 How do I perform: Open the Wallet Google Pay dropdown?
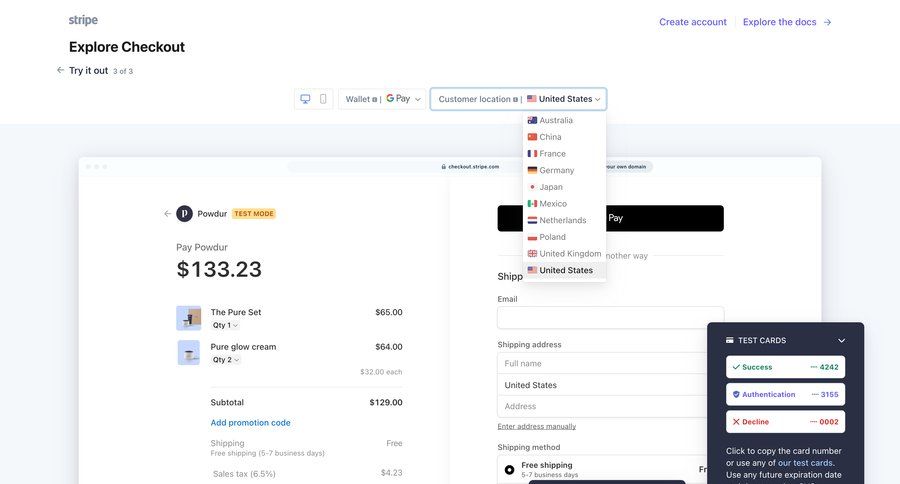[x=382, y=99]
